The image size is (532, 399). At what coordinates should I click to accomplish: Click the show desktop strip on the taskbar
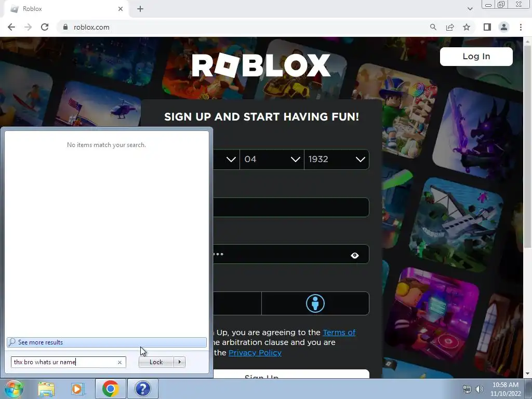coord(529,389)
